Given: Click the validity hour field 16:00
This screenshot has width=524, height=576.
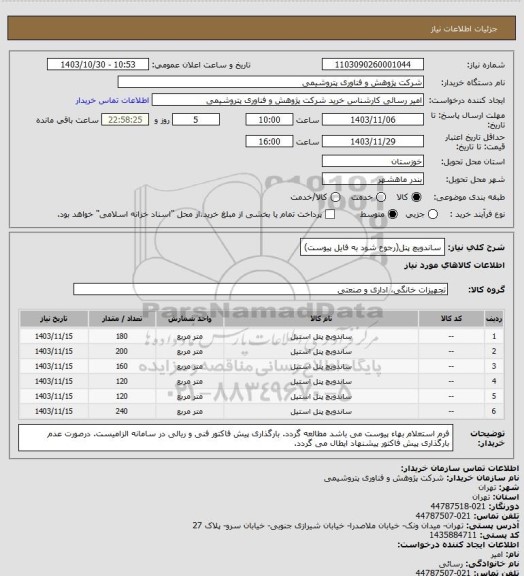Looking at the screenshot, I should click(269, 141).
